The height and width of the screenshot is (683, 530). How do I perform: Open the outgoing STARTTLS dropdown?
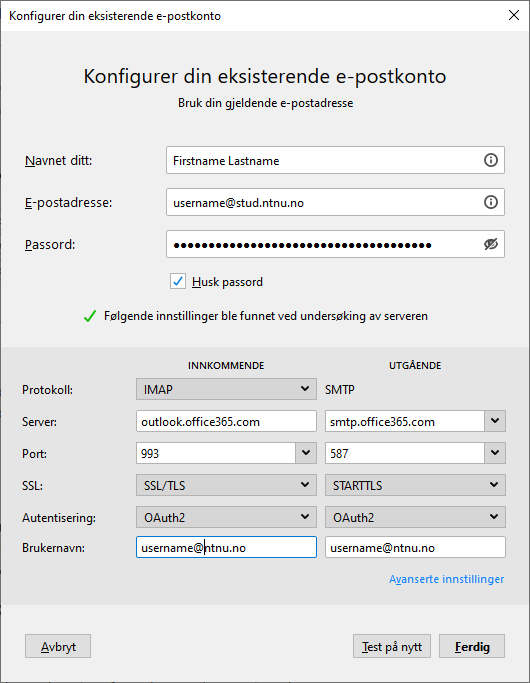pyautogui.click(x=415, y=485)
